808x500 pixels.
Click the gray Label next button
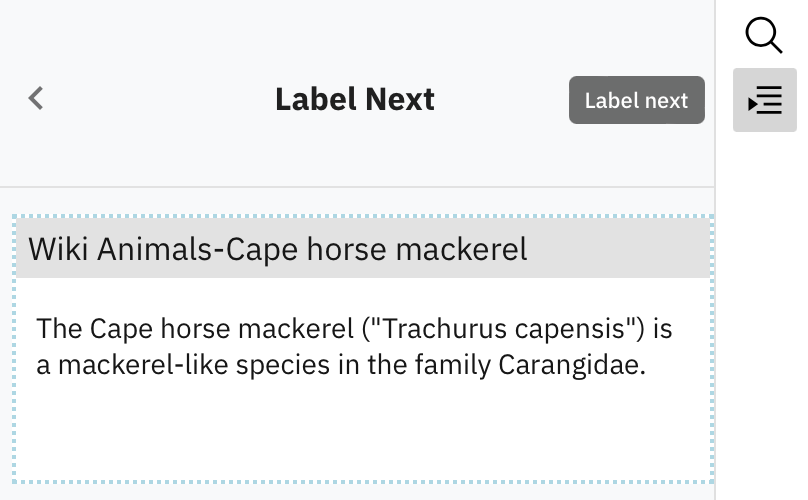pyautogui.click(x=636, y=100)
